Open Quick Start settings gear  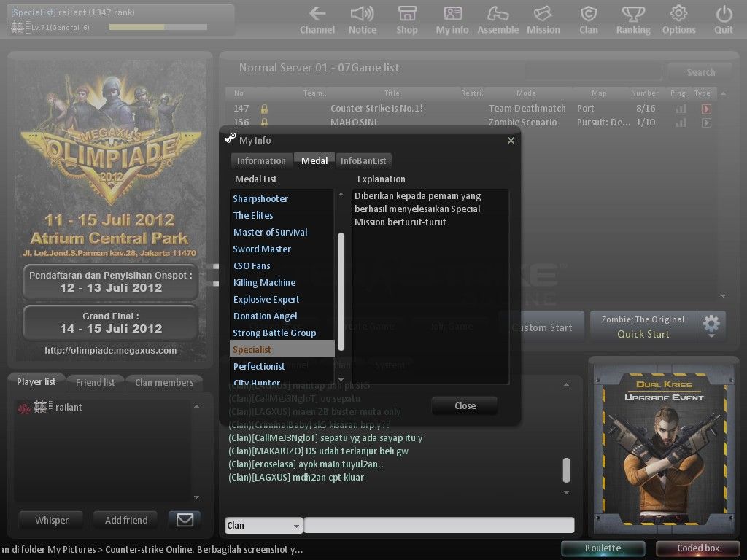point(711,324)
